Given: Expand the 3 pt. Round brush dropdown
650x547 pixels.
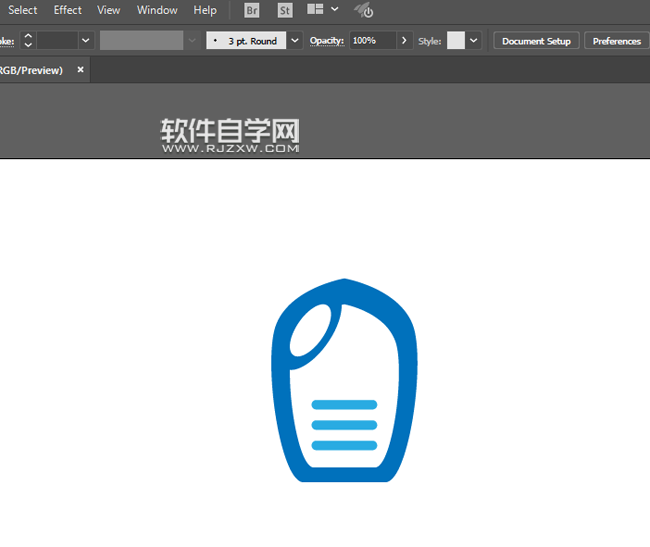Looking at the screenshot, I should (295, 41).
